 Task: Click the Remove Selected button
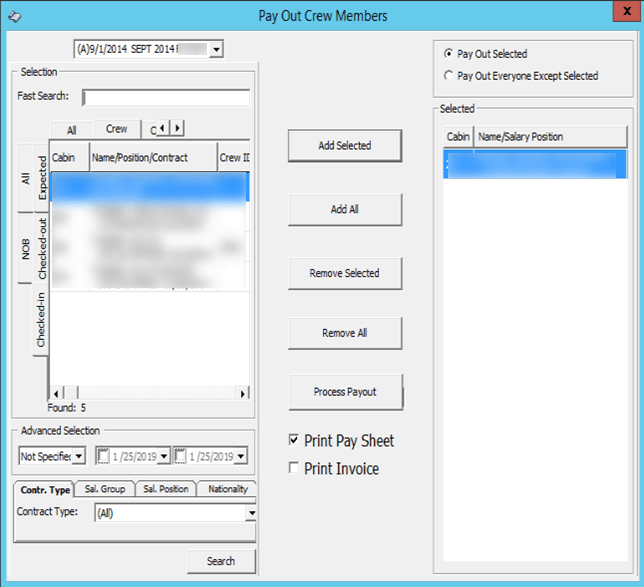point(345,273)
